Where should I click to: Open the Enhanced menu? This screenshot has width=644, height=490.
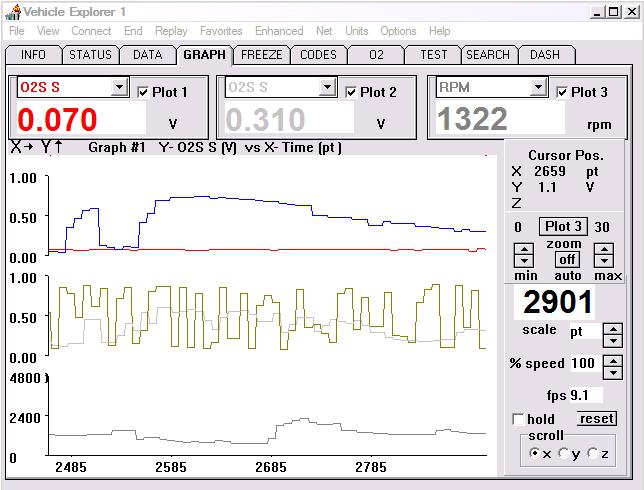(279, 31)
